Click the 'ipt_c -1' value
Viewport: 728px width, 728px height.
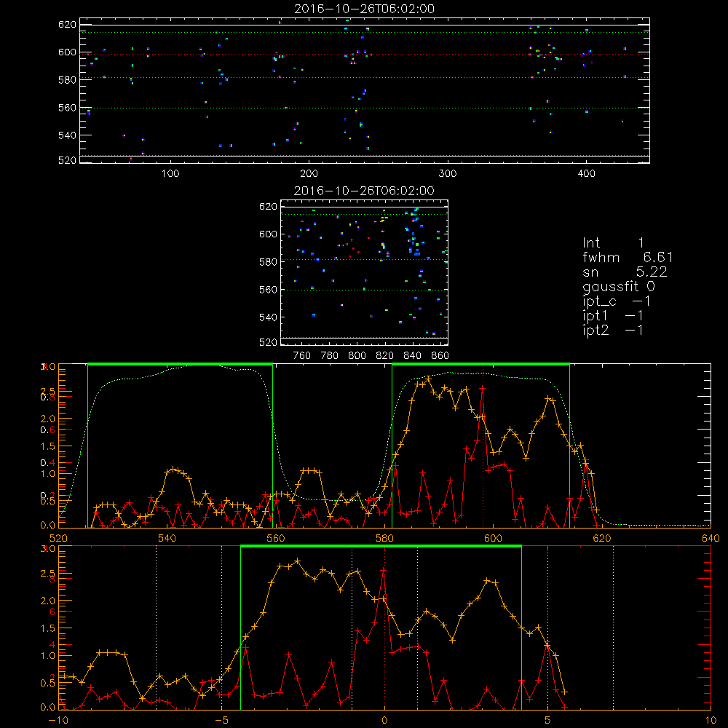[617, 301]
